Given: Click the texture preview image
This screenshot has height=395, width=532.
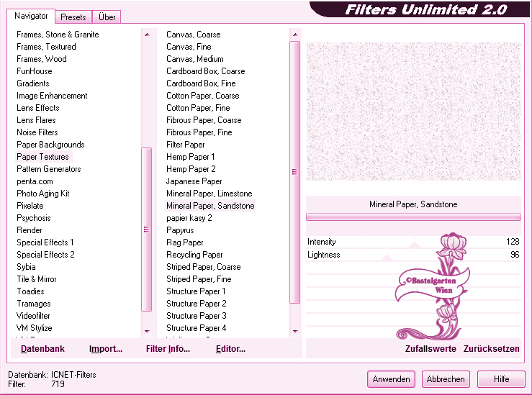Looking at the screenshot, I should [413, 112].
